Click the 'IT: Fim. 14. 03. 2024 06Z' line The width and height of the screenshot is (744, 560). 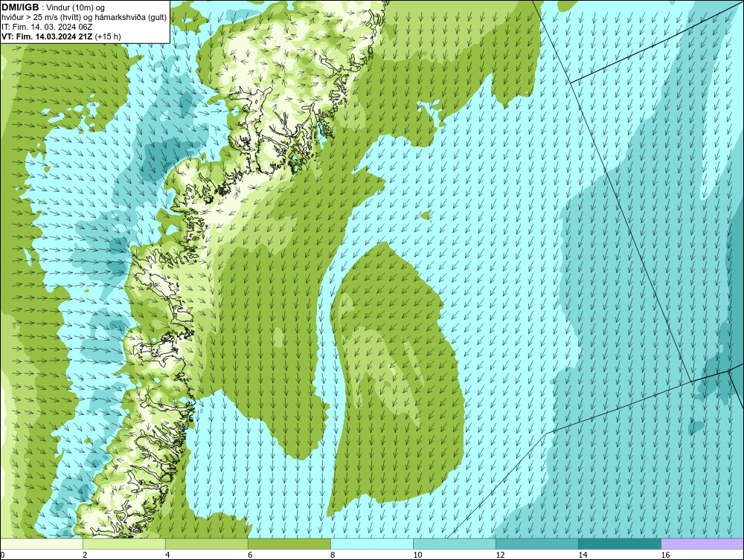point(47,27)
